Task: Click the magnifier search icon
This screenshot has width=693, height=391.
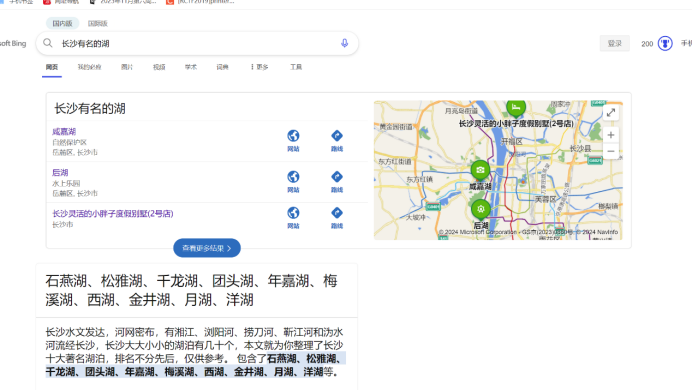Action: click(x=48, y=43)
